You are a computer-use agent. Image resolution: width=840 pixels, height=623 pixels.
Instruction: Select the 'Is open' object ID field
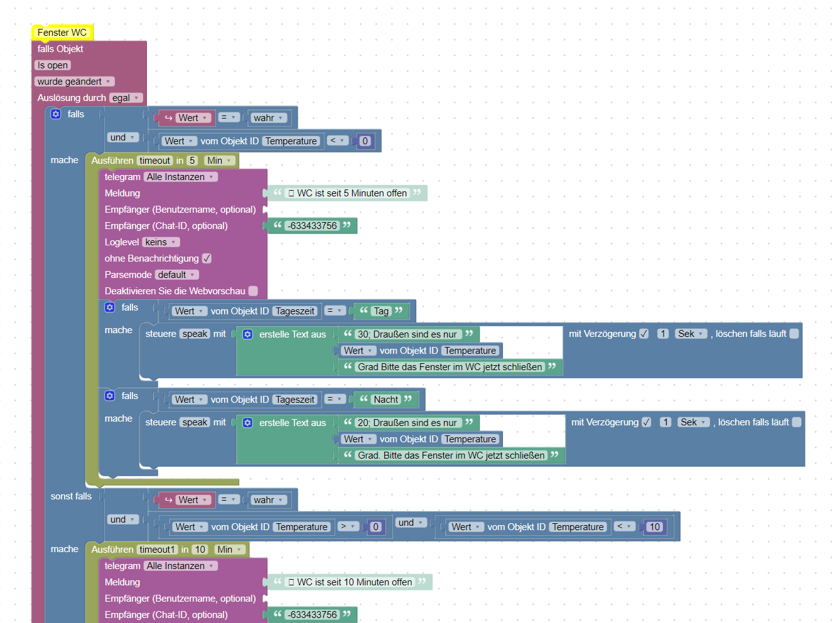click(x=53, y=65)
